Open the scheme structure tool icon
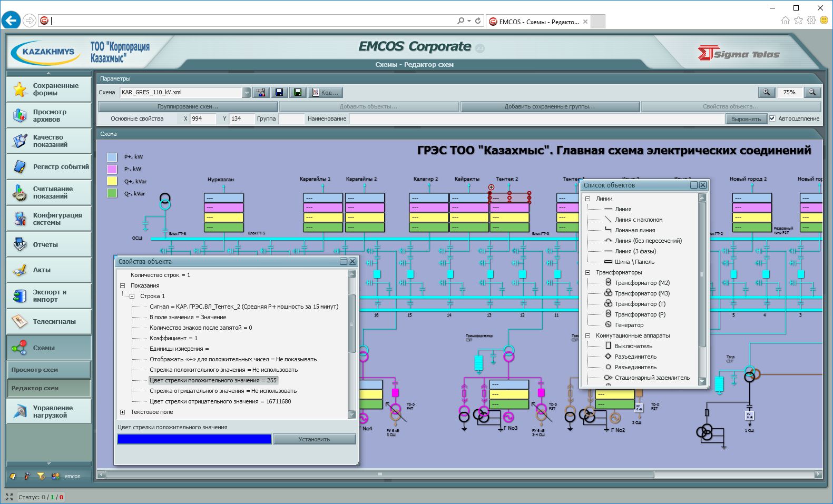 pyautogui.click(x=261, y=92)
